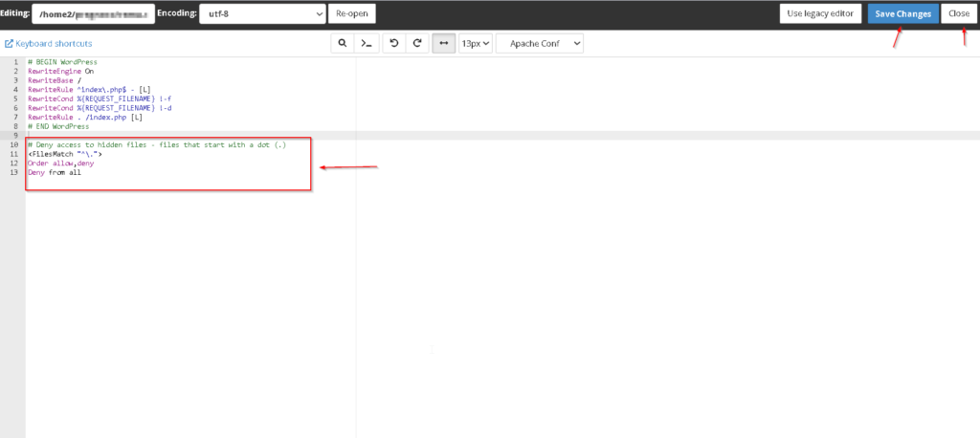
Task: Click the 'Deny from all' line
Action: 55,172
